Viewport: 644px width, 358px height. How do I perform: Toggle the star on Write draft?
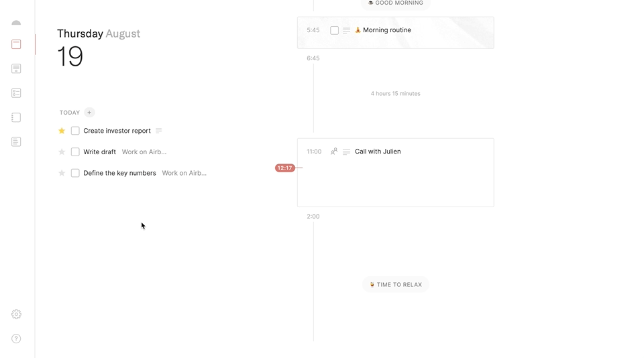click(x=62, y=152)
